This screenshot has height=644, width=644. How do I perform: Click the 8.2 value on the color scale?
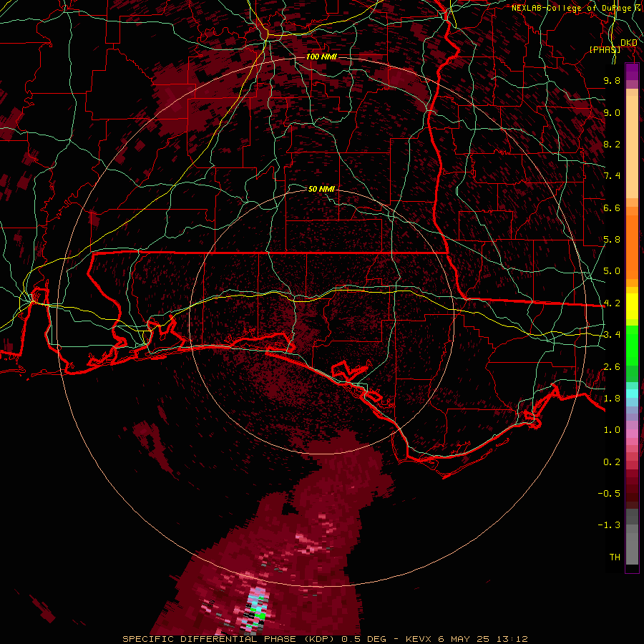point(612,144)
